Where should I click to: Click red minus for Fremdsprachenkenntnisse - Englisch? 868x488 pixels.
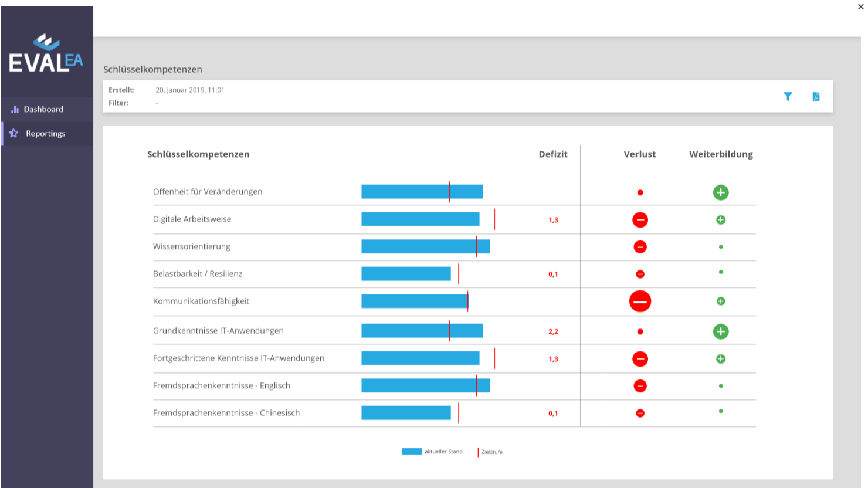point(640,386)
